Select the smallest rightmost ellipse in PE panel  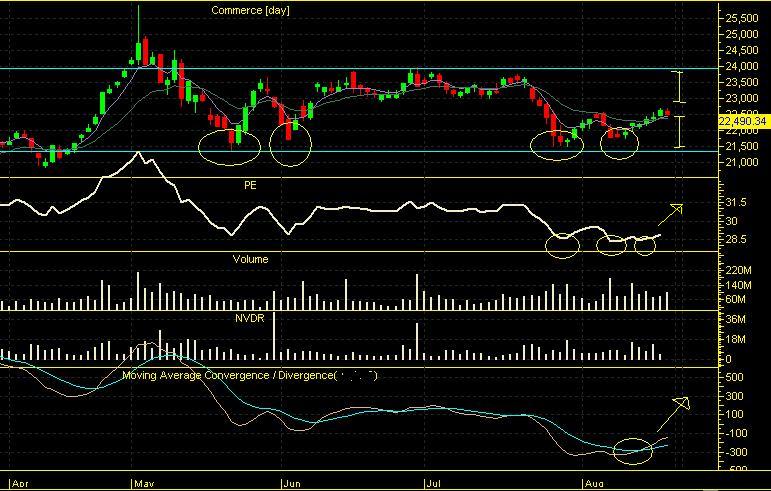point(645,243)
